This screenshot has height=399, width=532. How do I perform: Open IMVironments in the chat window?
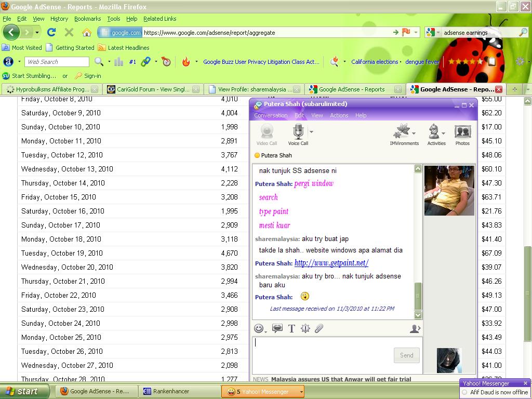[404, 135]
